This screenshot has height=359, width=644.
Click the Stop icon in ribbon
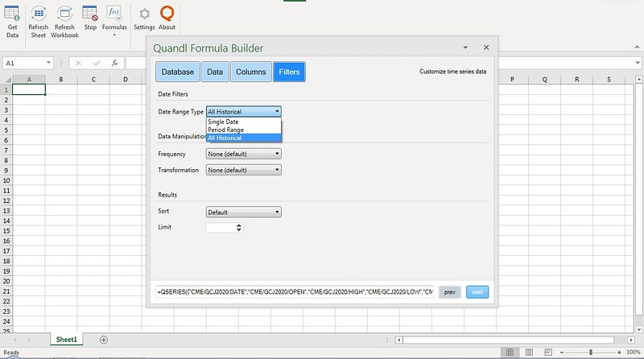click(x=90, y=19)
